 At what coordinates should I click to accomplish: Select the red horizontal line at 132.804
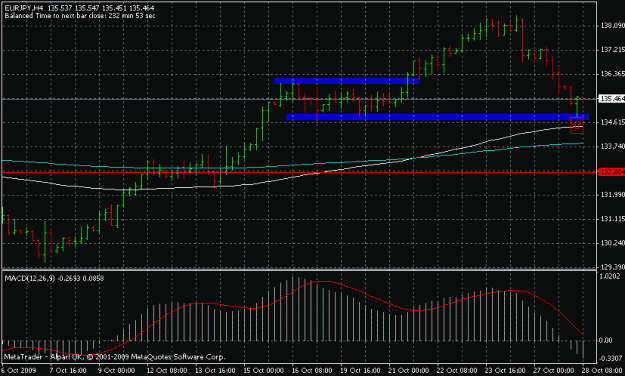299,172
